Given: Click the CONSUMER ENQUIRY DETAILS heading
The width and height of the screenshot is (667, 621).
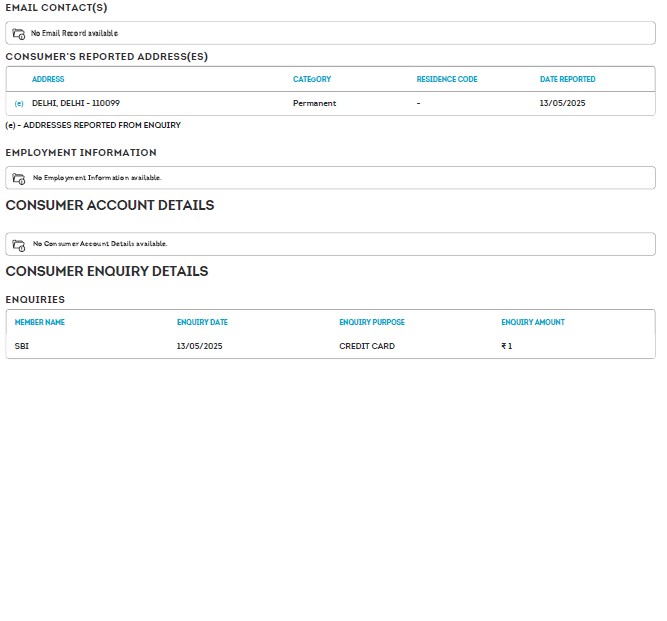Looking at the screenshot, I should click(x=107, y=271).
